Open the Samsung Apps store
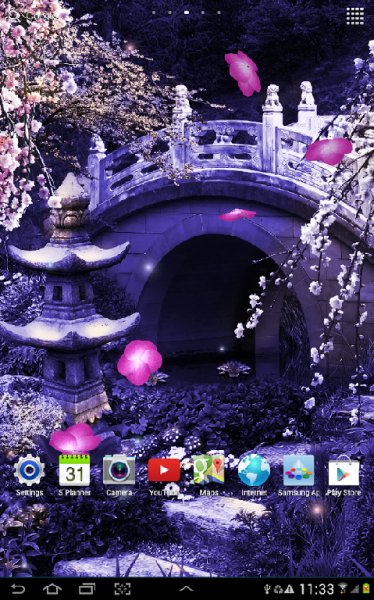 click(x=299, y=475)
